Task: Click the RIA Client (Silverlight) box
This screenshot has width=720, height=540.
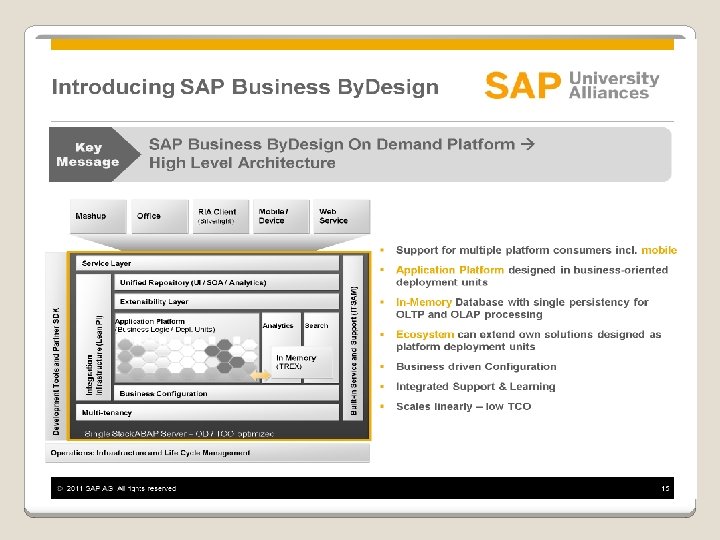Action: [221, 216]
